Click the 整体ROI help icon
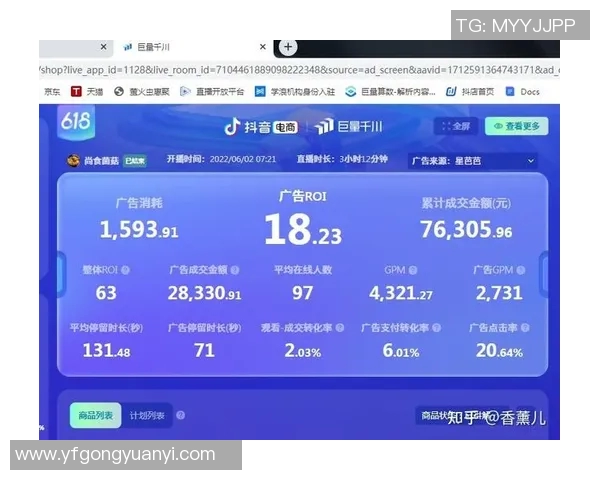 point(125,270)
